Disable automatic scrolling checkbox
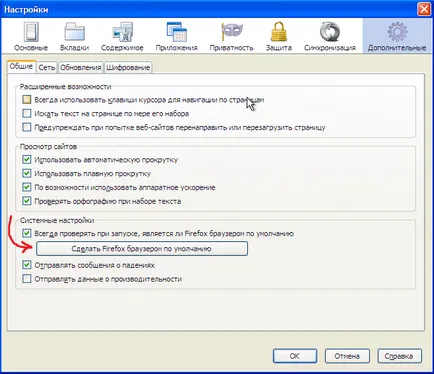Image resolution: width=434 pixels, height=374 pixels. coord(27,160)
